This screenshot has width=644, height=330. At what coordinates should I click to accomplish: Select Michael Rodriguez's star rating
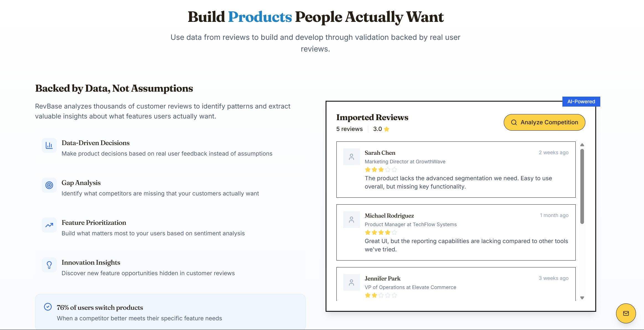pyautogui.click(x=381, y=232)
